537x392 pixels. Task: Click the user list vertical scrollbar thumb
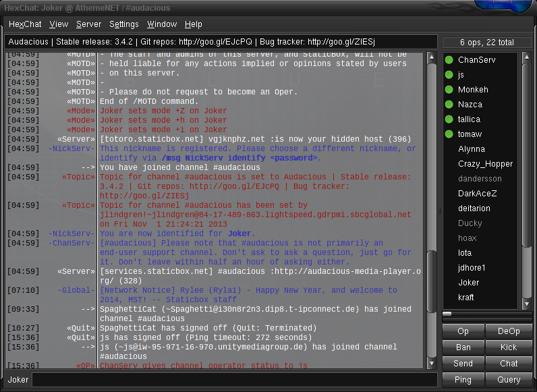click(527, 155)
